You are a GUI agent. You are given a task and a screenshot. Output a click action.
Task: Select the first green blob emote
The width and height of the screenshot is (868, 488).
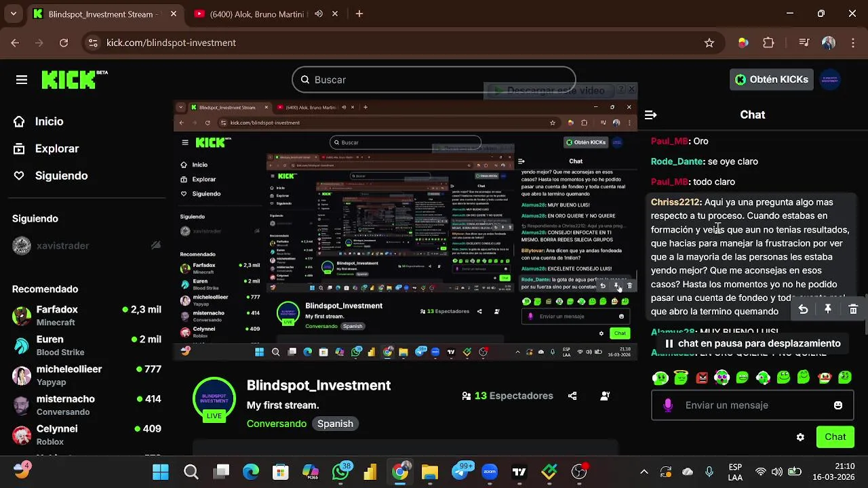click(x=660, y=378)
